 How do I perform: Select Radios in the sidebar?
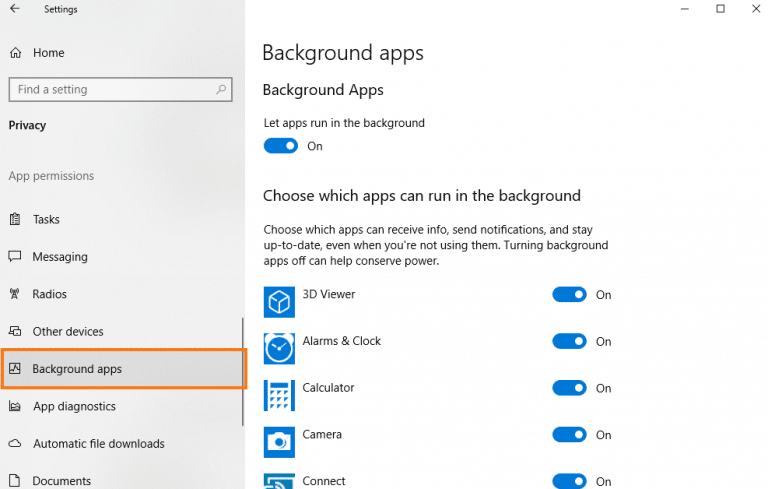coord(49,294)
